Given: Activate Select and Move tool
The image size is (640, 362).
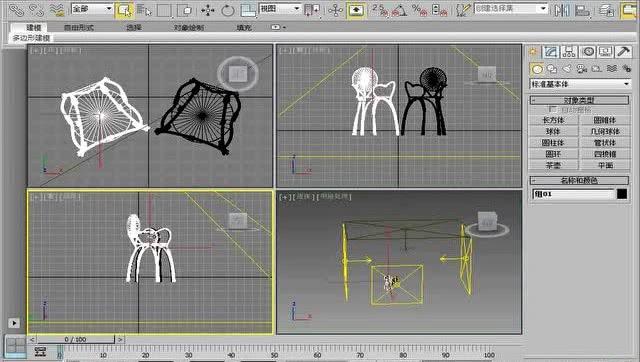Looking at the screenshot, I should (207, 10).
